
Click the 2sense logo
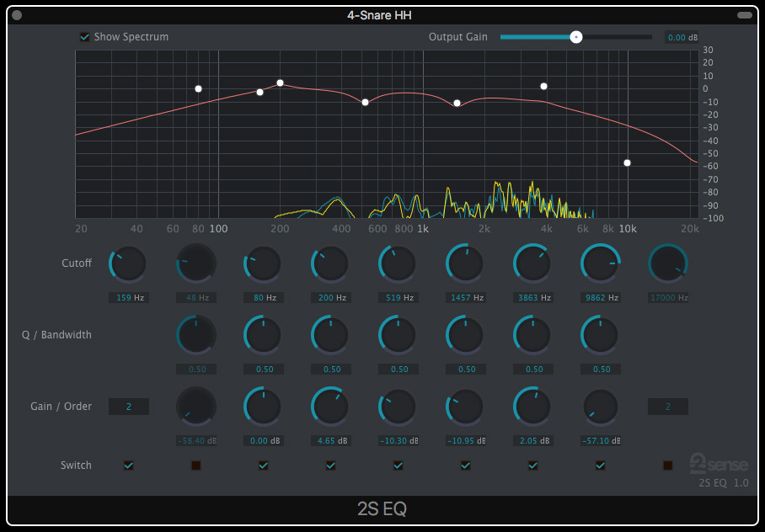pos(719,463)
